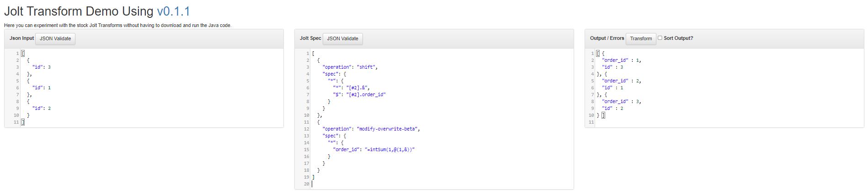The width and height of the screenshot is (868, 191).
Task: Click the "spec": { line under shift operation
Action: click(334, 74)
